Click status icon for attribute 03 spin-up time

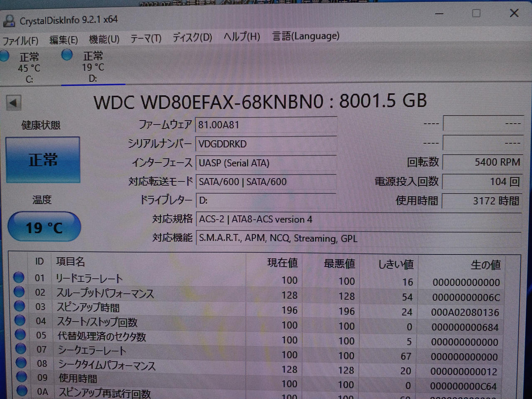20,306
